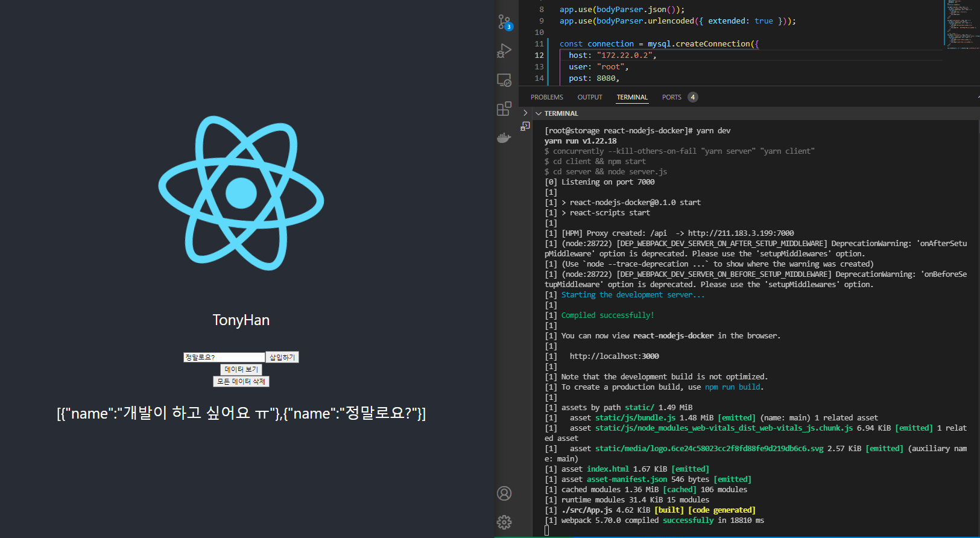This screenshot has width=980, height=538.
Task: Click the 데이터 보기 button
Action: coord(241,369)
